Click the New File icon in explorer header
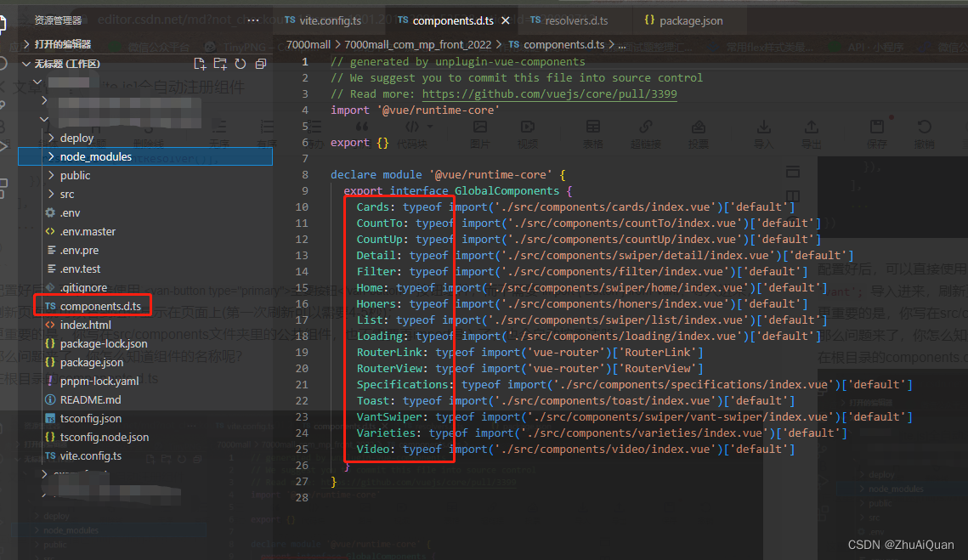 200,64
